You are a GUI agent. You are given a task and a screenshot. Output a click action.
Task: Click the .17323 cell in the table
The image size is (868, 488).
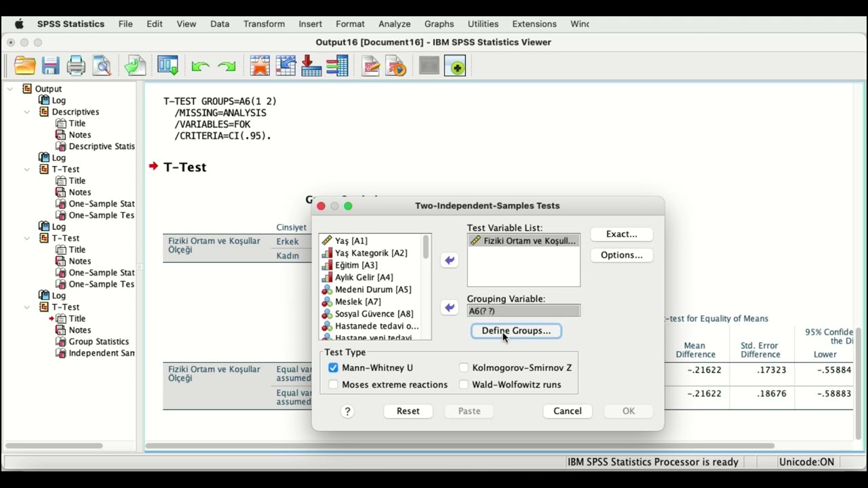[x=771, y=370]
